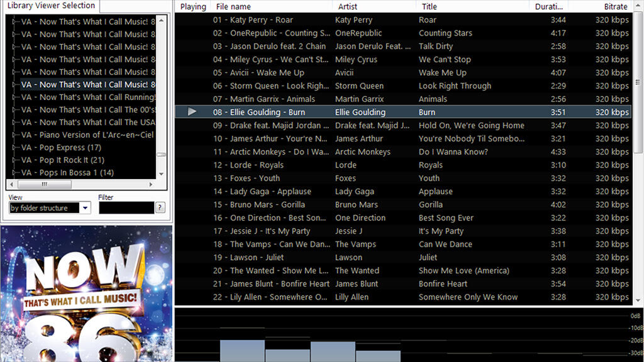
Task: Click the playlist vertical scrollbar thumb
Action: (x=638, y=82)
